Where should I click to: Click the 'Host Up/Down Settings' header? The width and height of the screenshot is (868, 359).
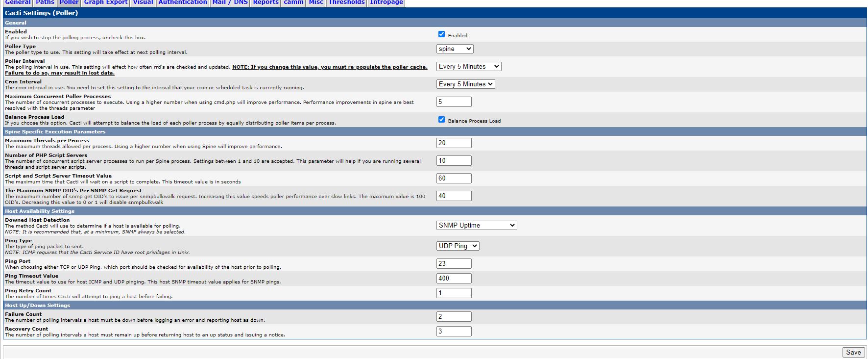pos(38,306)
